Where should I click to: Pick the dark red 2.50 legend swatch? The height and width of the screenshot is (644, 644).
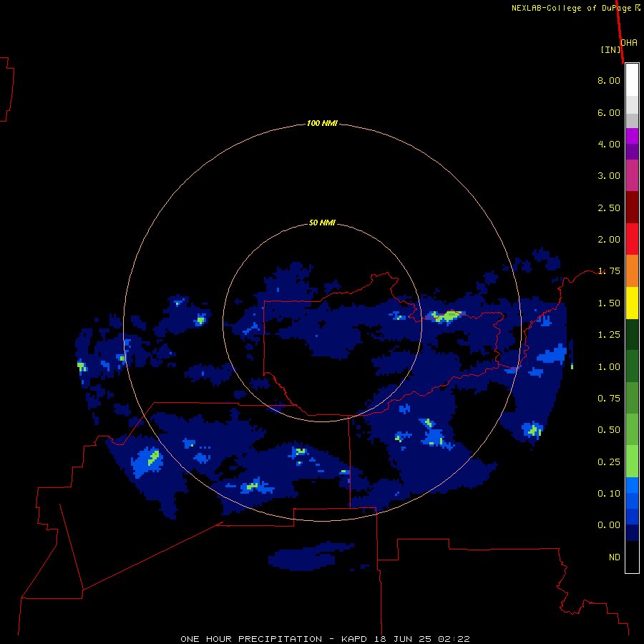pos(632,208)
